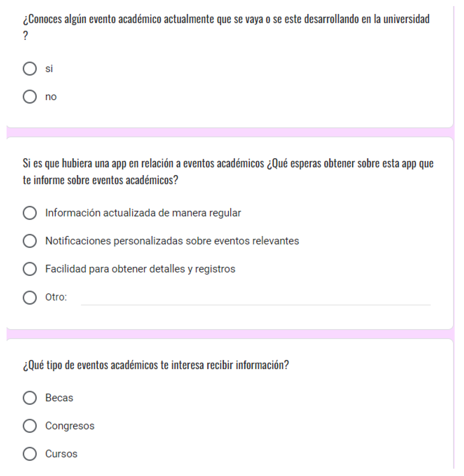The height and width of the screenshot is (476, 464).
Task: Choose the 'Becas' radio button
Action: 30,398
